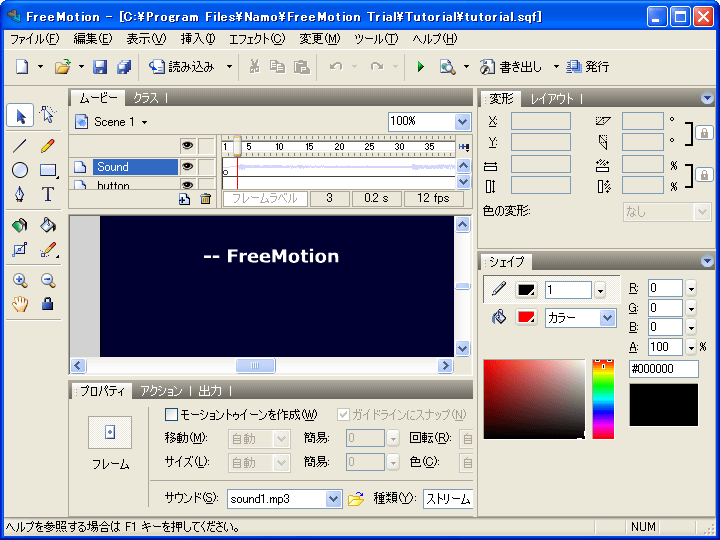Play the movie with green arrow
This screenshot has width=720, height=540.
(x=420, y=67)
